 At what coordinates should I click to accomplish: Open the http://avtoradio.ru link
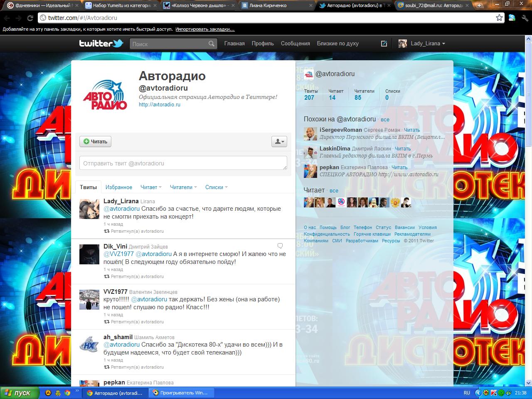[160, 105]
